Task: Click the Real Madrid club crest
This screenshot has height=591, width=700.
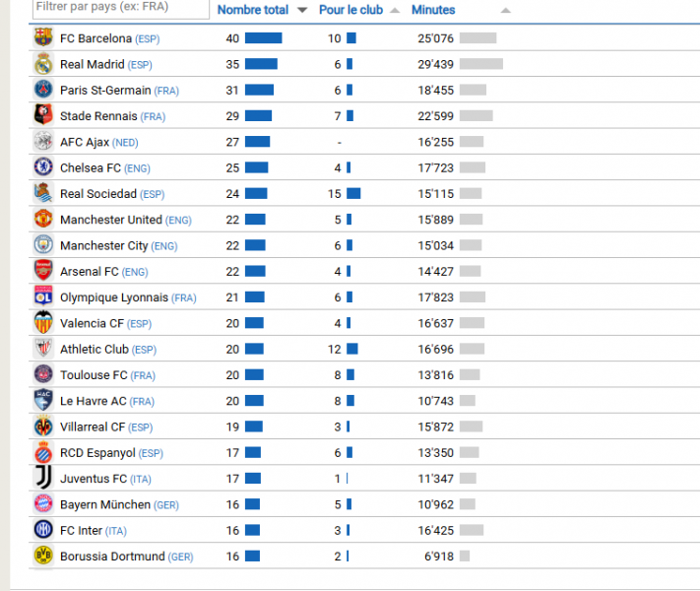Action: click(43, 64)
